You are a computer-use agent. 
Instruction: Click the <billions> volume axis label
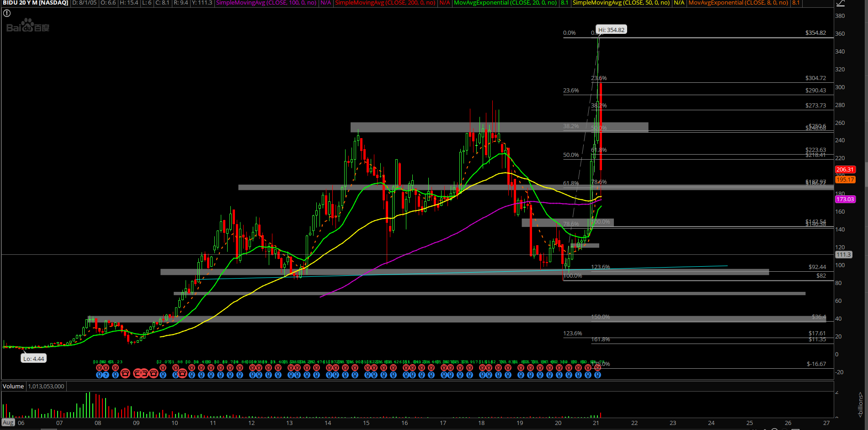(x=860, y=404)
